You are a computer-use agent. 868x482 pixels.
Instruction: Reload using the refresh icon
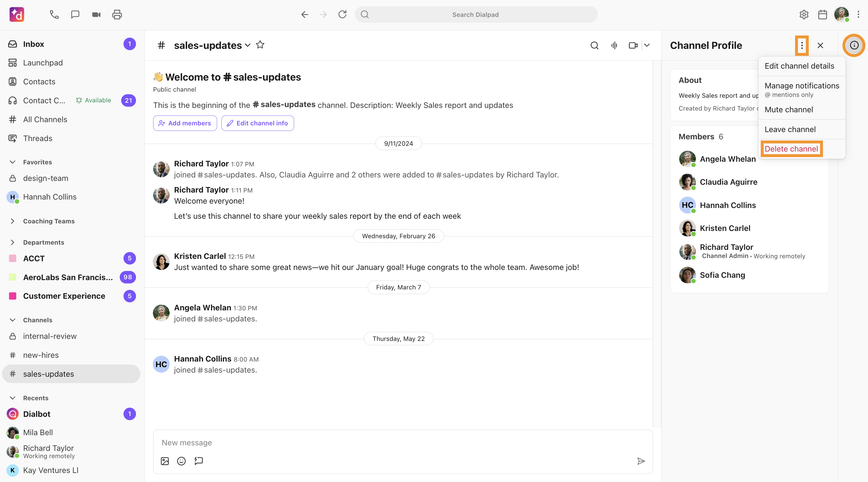coord(342,15)
